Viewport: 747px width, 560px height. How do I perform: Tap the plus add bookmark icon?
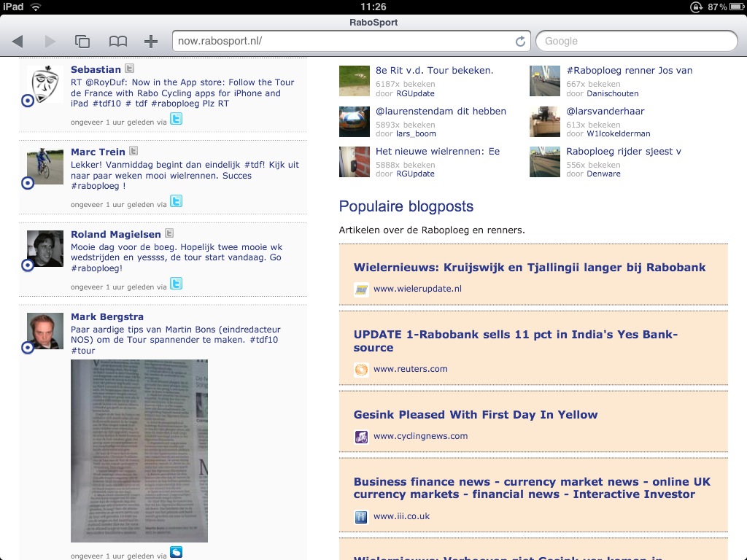point(151,42)
